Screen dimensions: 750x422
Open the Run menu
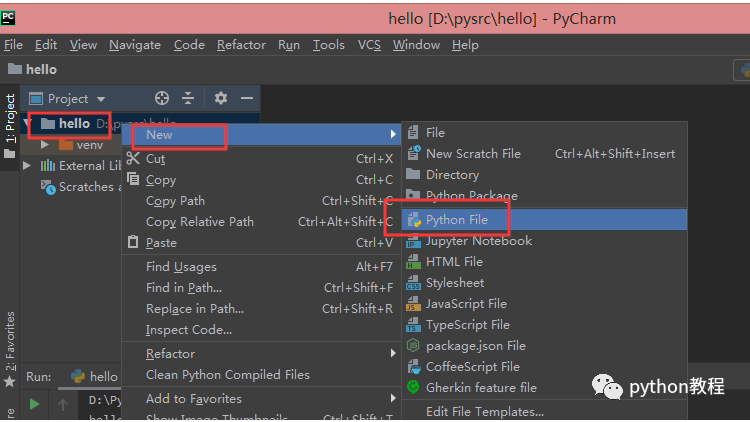click(289, 45)
